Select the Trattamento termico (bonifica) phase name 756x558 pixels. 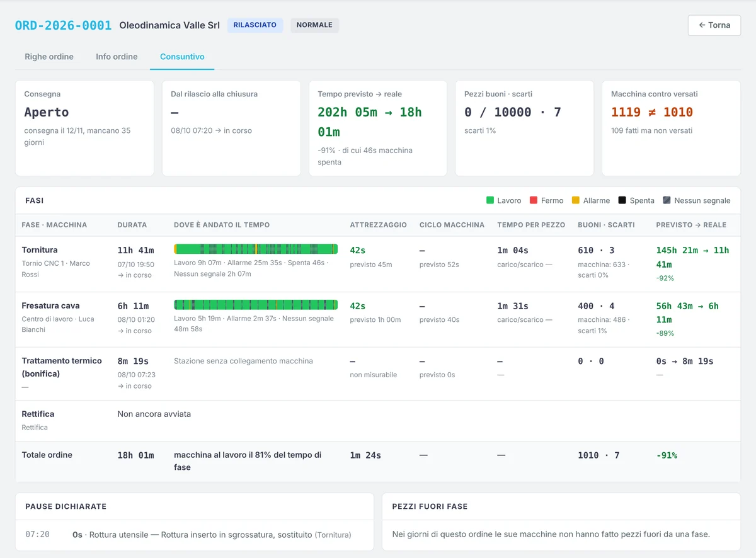(x=62, y=367)
